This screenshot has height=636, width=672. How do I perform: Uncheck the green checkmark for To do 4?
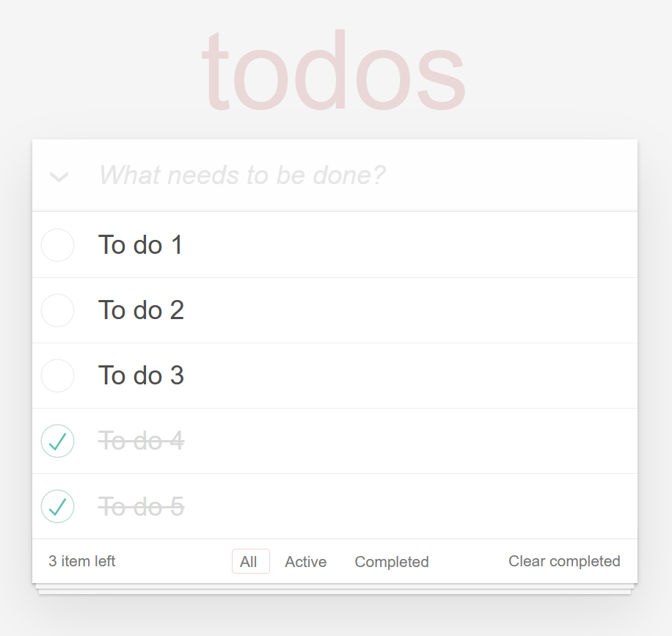tap(57, 441)
